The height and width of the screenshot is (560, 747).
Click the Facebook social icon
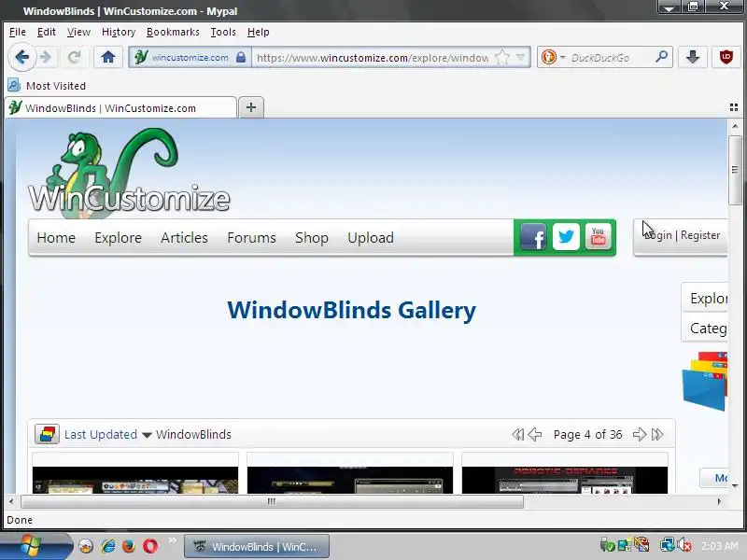click(533, 237)
